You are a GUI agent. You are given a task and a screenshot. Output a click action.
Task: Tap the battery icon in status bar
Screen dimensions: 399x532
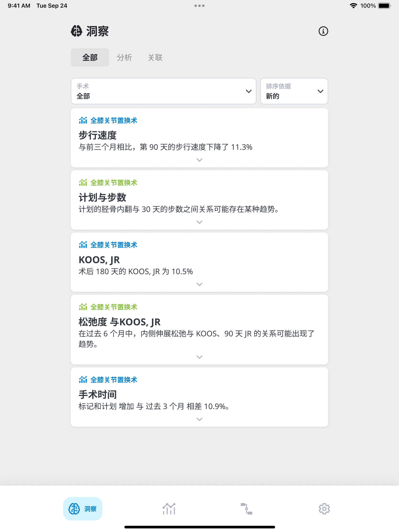[384, 6]
